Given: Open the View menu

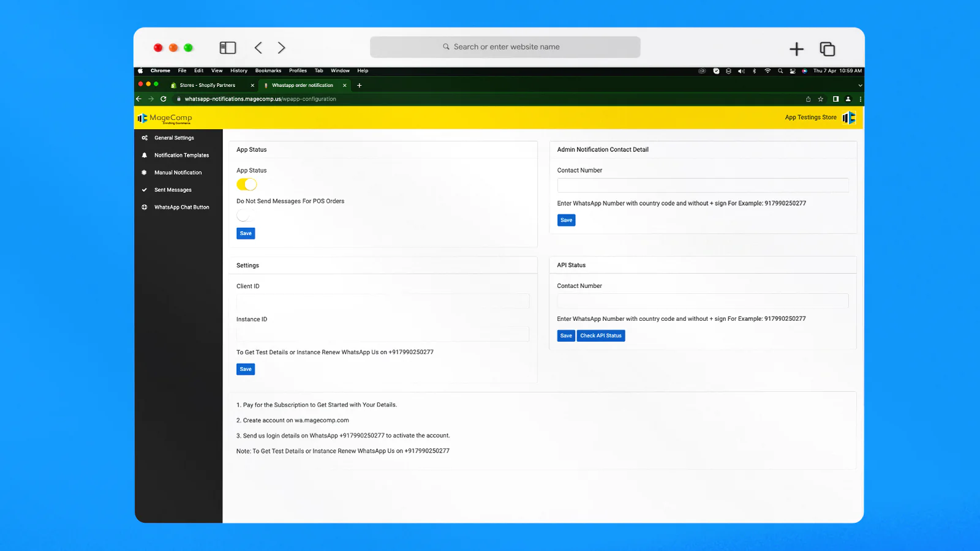Looking at the screenshot, I should (x=217, y=70).
